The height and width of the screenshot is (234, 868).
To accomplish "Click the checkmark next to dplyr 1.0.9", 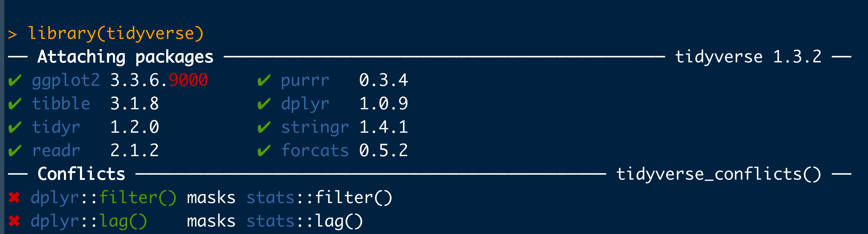I will [264, 104].
